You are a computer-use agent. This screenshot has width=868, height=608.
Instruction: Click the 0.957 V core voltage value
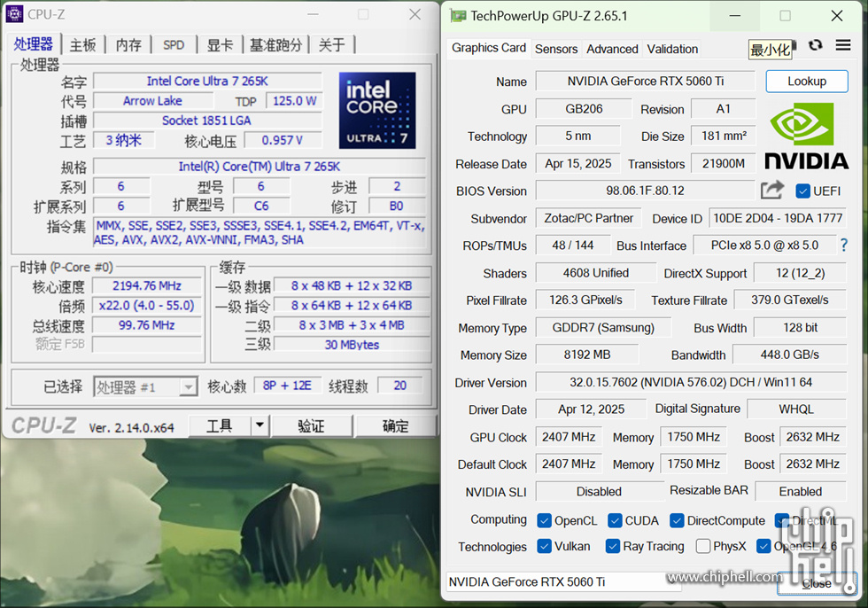click(283, 140)
